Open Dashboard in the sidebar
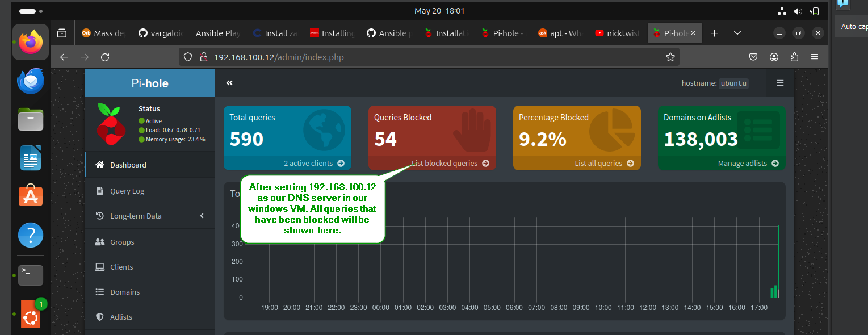The image size is (868, 335). [x=150, y=165]
